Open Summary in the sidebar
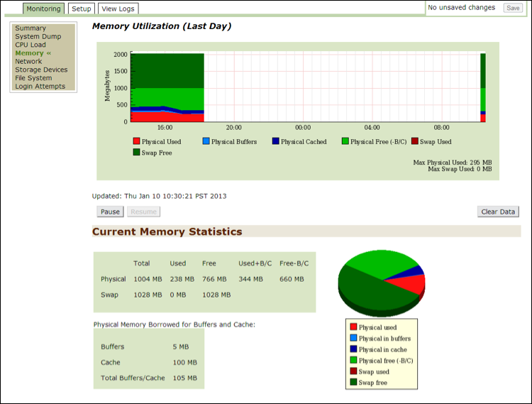532x404 pixels. click(31, 28)
